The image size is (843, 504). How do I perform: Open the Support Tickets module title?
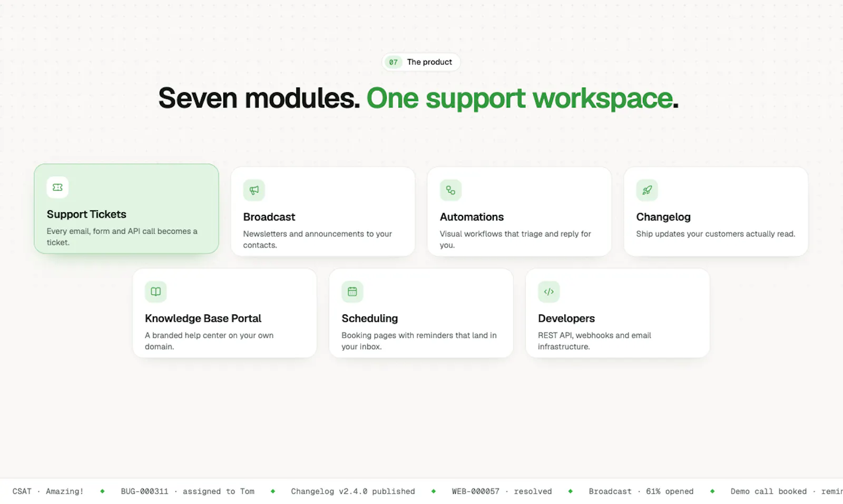tap(86, 214)
